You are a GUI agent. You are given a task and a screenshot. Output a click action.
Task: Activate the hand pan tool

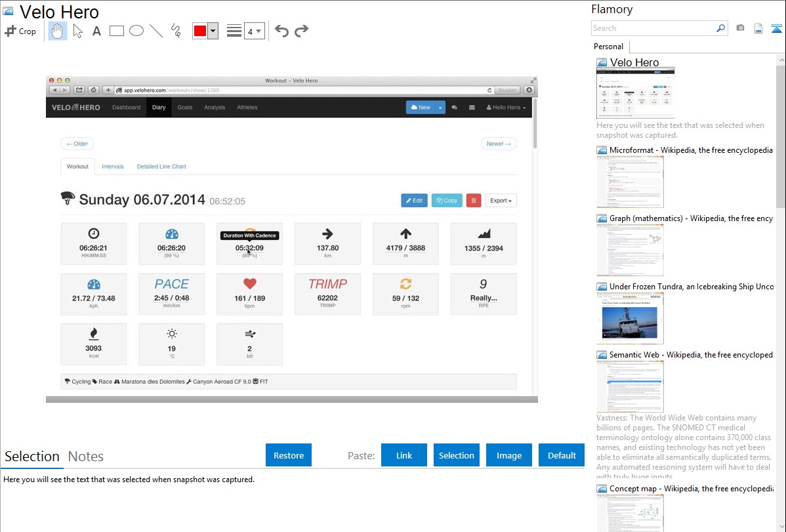click(x=58, y=31)
